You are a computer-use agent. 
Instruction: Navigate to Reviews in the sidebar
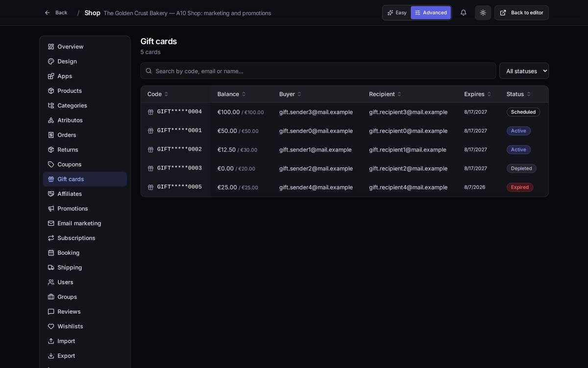(85, 312)
